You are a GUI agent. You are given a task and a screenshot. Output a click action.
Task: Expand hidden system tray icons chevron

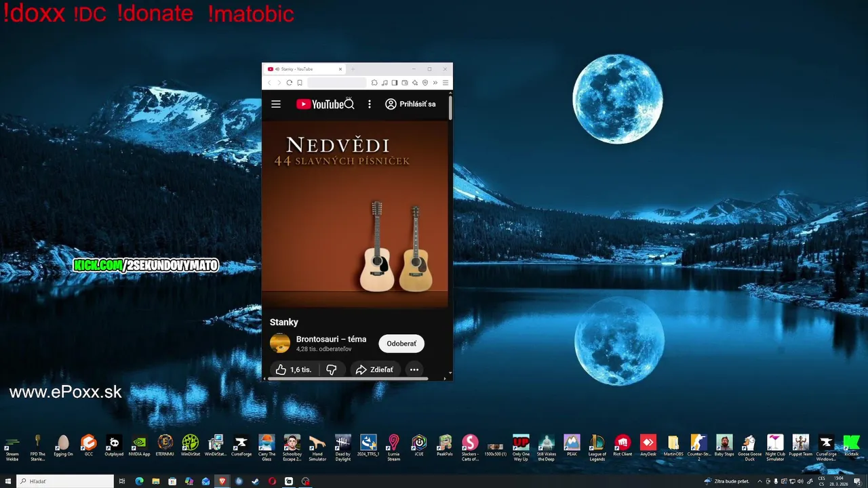(759, 481)
